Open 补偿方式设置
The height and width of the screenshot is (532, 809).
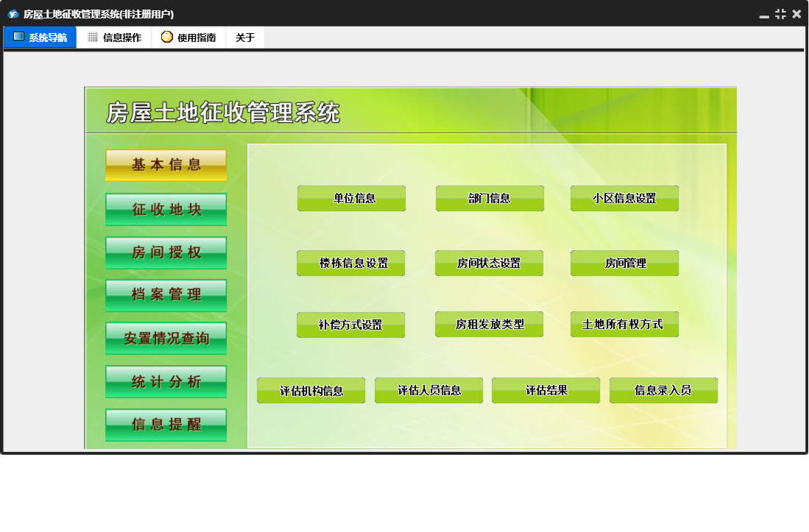(x=350, y=325)
